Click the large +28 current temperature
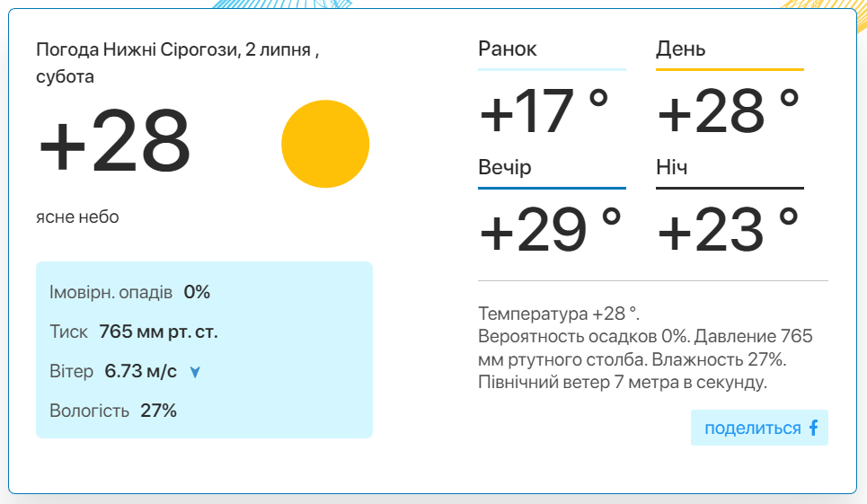Viewport: 867px width, 504px height. tap(114, 140)
